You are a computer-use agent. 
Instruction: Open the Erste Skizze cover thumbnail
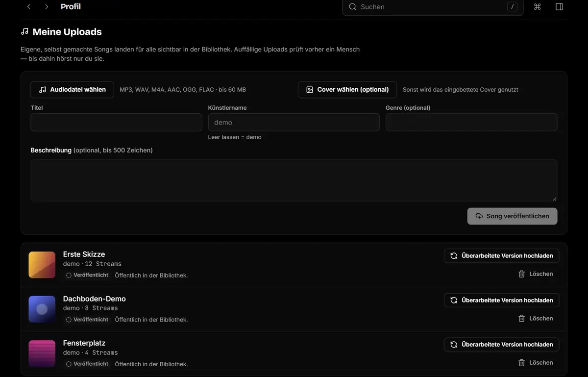[42, 265]
